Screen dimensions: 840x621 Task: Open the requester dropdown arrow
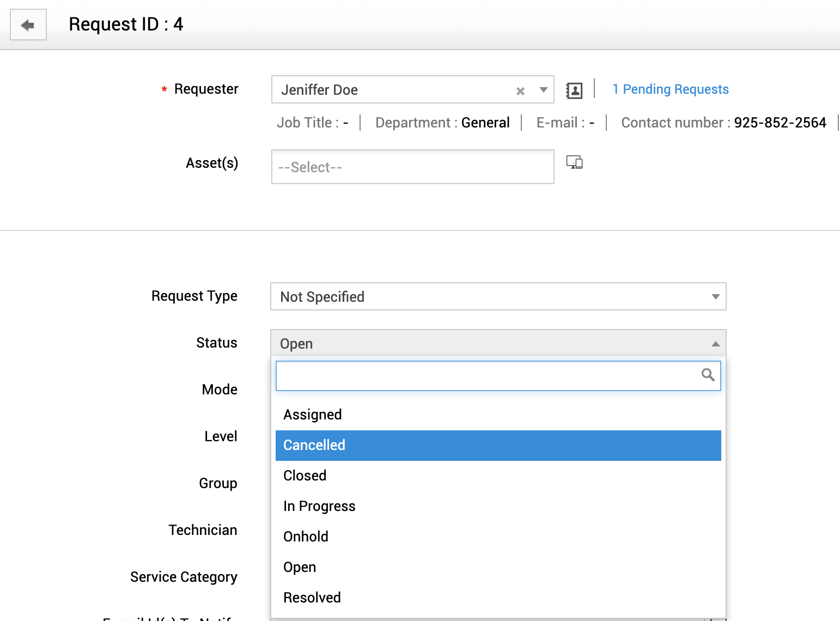click(543, 90)
